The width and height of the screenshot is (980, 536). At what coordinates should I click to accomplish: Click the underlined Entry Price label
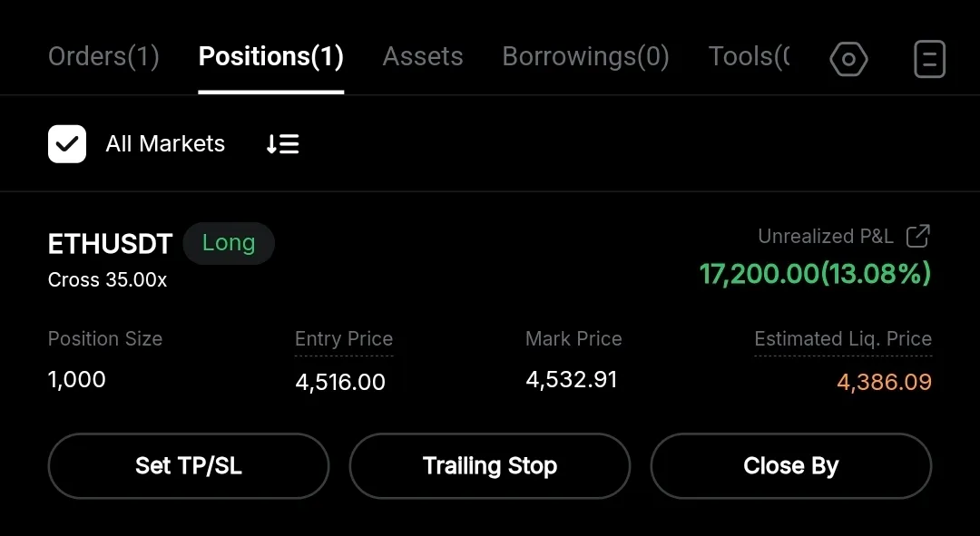(344, 339)
